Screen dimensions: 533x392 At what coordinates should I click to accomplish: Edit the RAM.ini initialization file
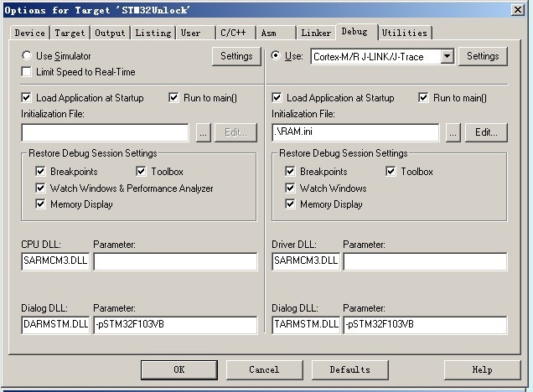tap(486, 132)
